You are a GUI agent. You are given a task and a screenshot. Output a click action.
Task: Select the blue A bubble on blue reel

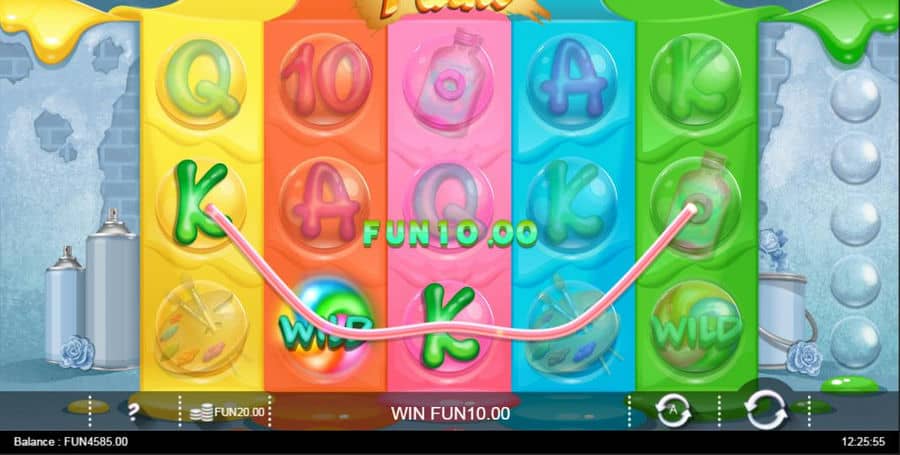pos(572,81)
